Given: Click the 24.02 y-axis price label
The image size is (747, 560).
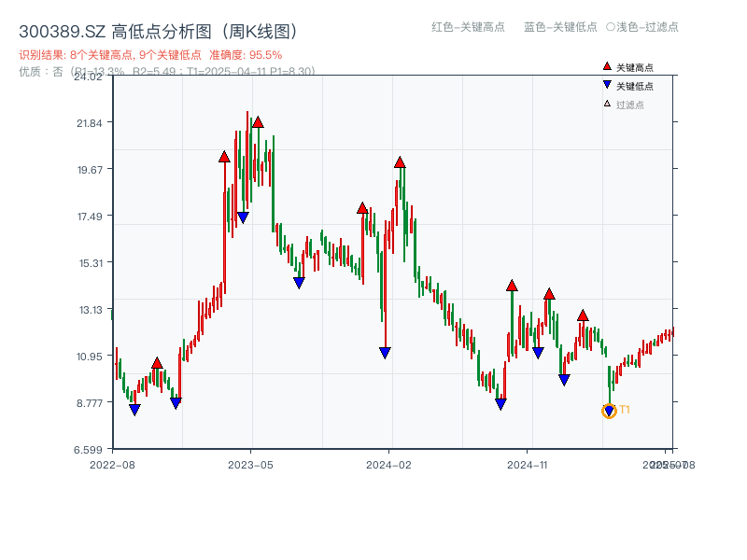Looking at the screenshot, I should (x=89, y=78).
